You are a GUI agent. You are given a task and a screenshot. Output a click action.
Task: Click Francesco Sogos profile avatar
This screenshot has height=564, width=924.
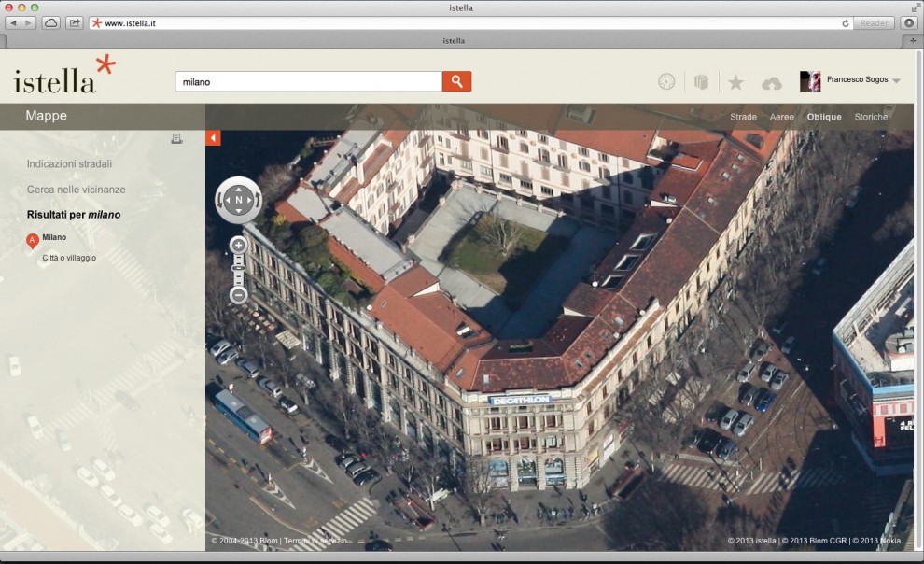(x=810, y=81)
